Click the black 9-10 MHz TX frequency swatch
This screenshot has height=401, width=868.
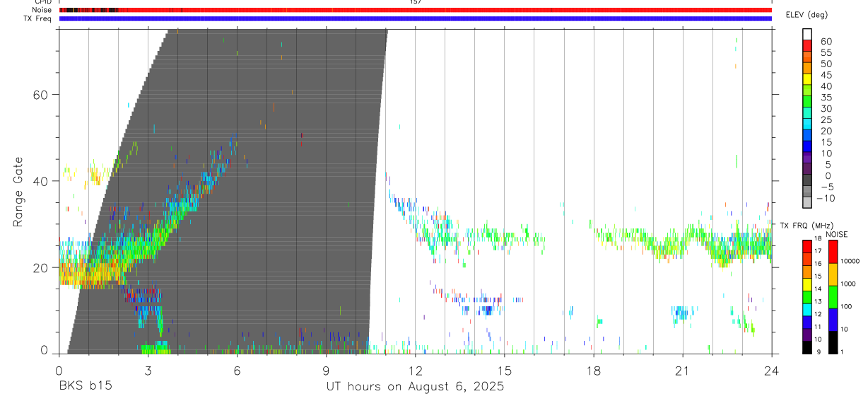pos(807,347)
